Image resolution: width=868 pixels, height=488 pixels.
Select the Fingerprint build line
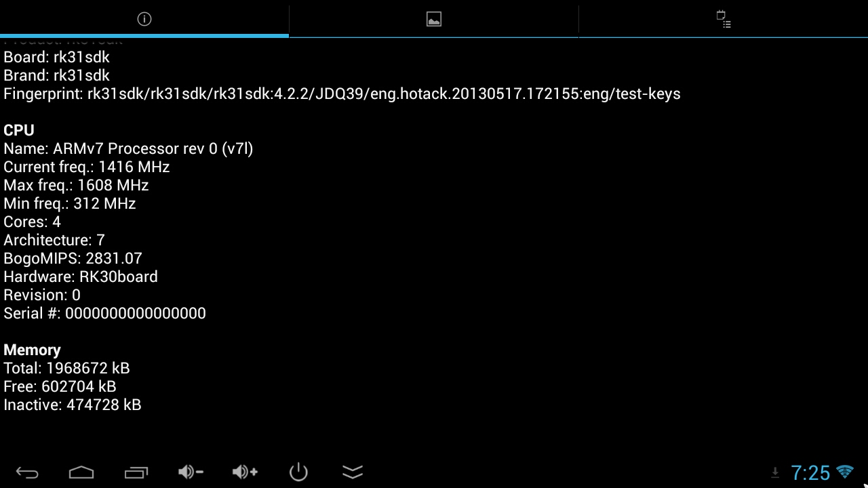pos(342,94)
